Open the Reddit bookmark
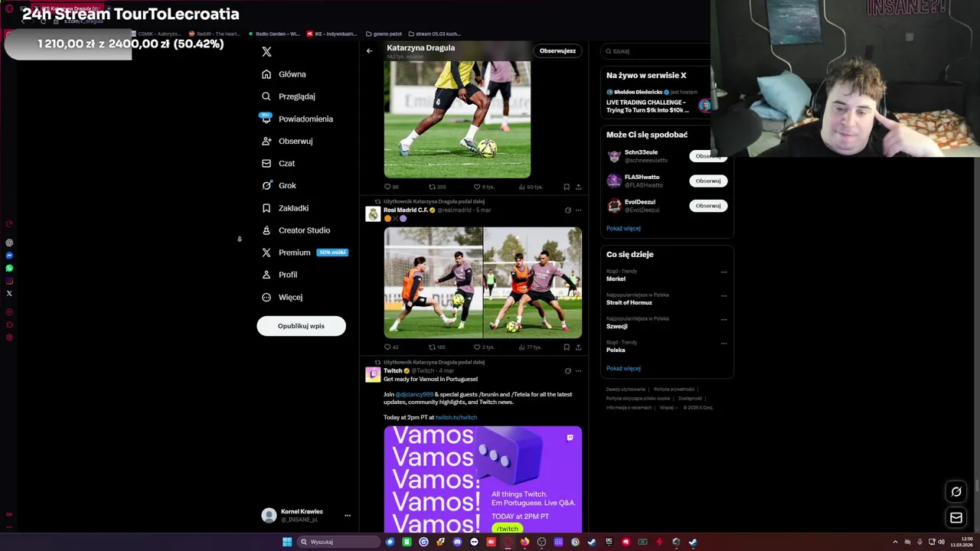Image resolution: width=980 pixels, height=551 pixels. [x=214, y=34]
